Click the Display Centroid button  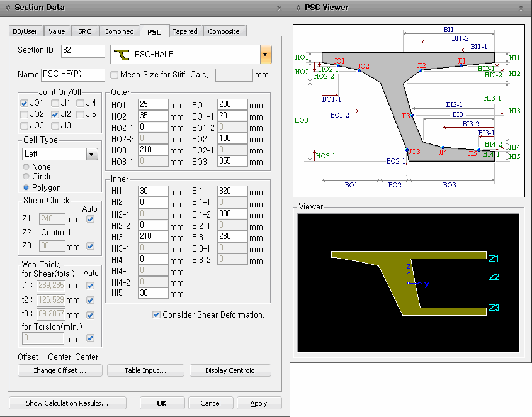pyautogui.click(x=230, y=370)
